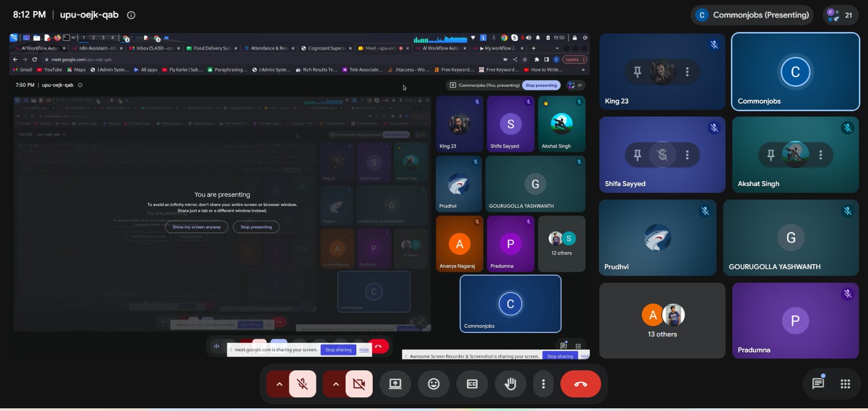868x411 pixels.
Task: Click Hide link in meet.google.com sharing bar
Action: pyautogui.click(x=364, y=350)
